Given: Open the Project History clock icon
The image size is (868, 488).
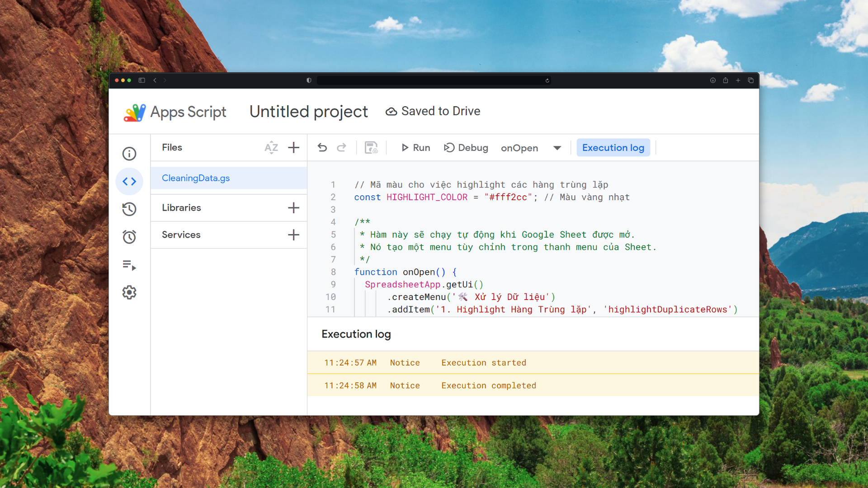Looking at the screenshot, I should tap(129, 209).
